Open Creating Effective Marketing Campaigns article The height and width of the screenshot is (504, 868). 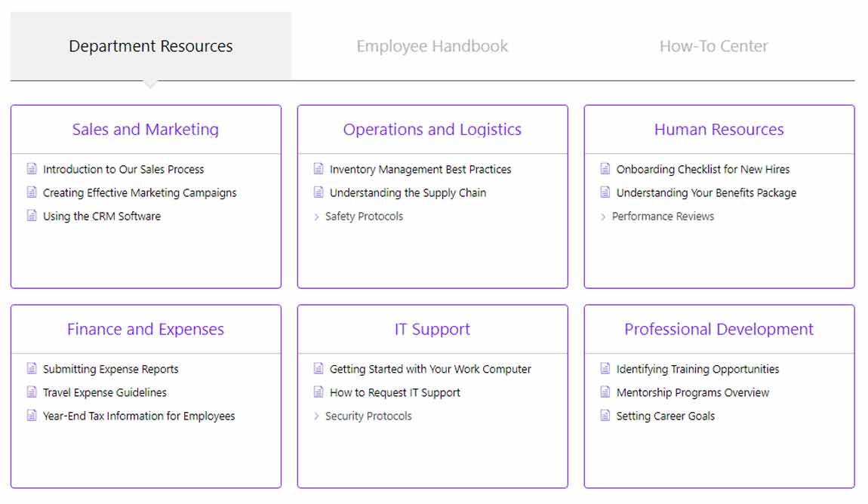click(x=140, y=192)
